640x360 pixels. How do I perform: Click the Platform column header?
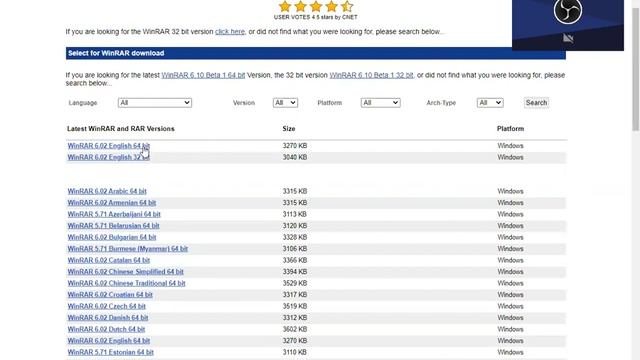tap(510, 129)
